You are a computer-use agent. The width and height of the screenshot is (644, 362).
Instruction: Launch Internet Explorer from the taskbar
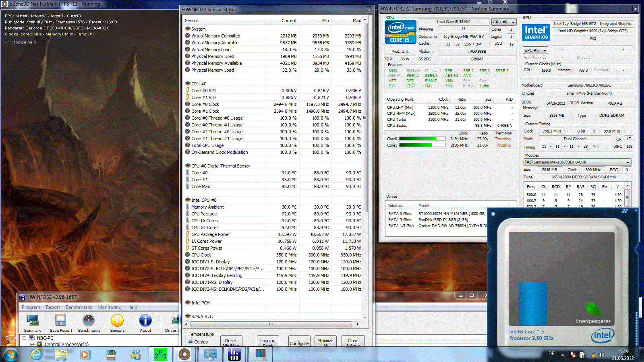[36, 355]
